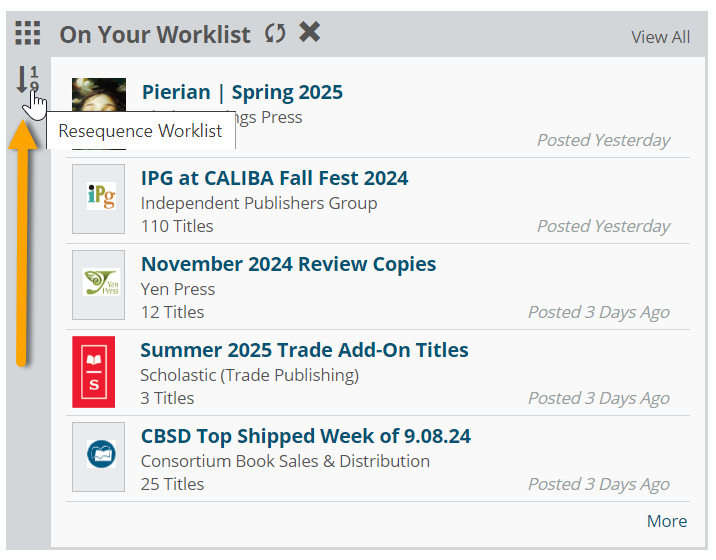Viewport: 716px width, 560px height.
Task: Show More worklist items
Action: pos(667,521)
